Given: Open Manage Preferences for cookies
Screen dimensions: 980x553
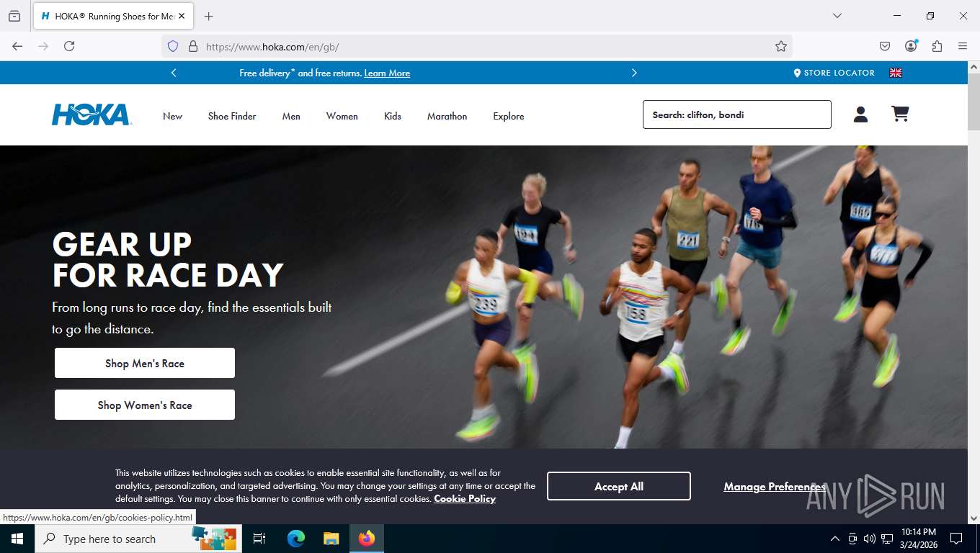Looking at the screenshot, I should pyautogui.click(x=775, y=487).
